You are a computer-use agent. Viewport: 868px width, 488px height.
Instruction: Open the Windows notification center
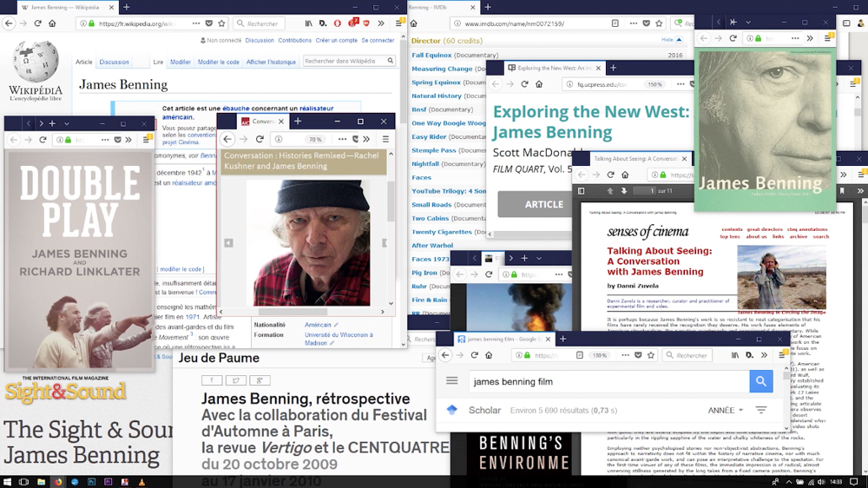pos(854,482)
